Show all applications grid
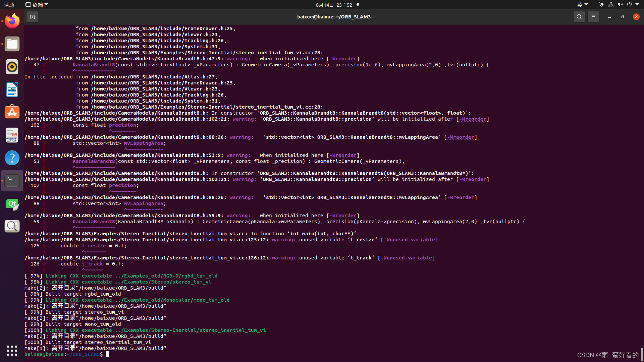Screen dimensions: 644x362 click(12, 351)
